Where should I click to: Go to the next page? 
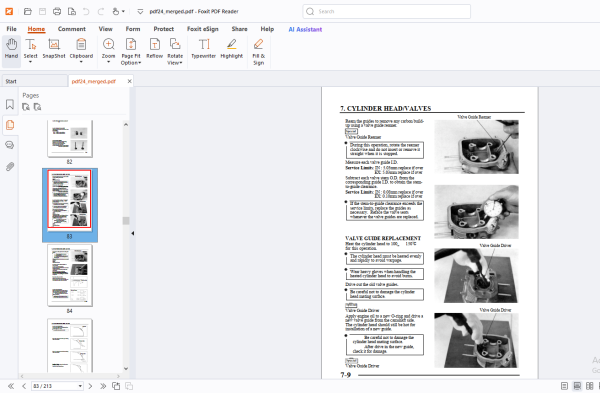pos(90,386)
